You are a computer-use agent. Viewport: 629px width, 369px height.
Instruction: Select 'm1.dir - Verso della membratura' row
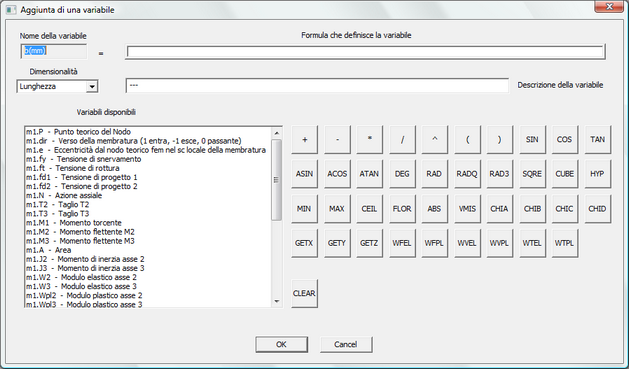pyautogui.click(x=148, y=141)
